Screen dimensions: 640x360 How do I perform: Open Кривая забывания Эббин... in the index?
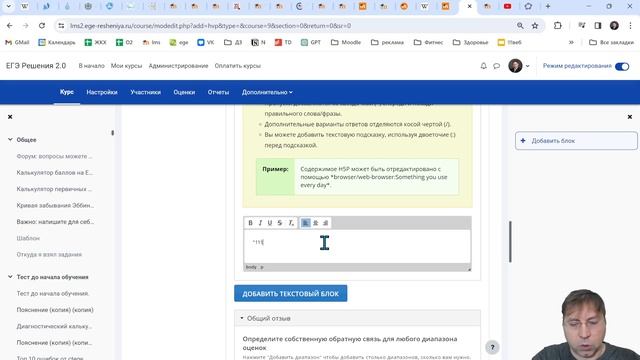[x=55, y=205]
